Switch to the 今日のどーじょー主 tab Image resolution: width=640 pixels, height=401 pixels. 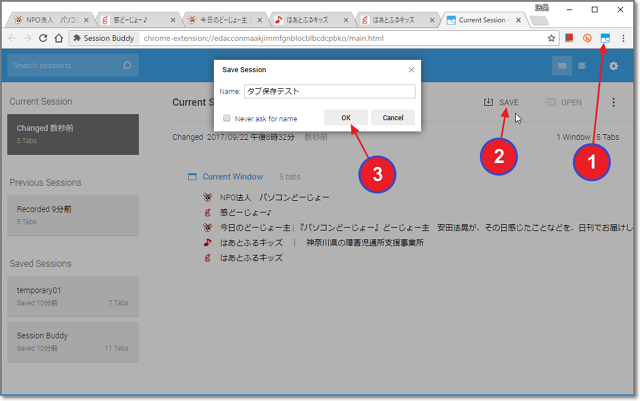tap(225, 19)
